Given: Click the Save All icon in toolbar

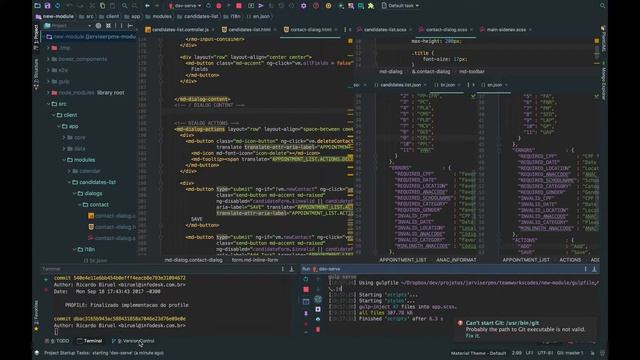Looking at the screenshot, I should tap(47, 6).
